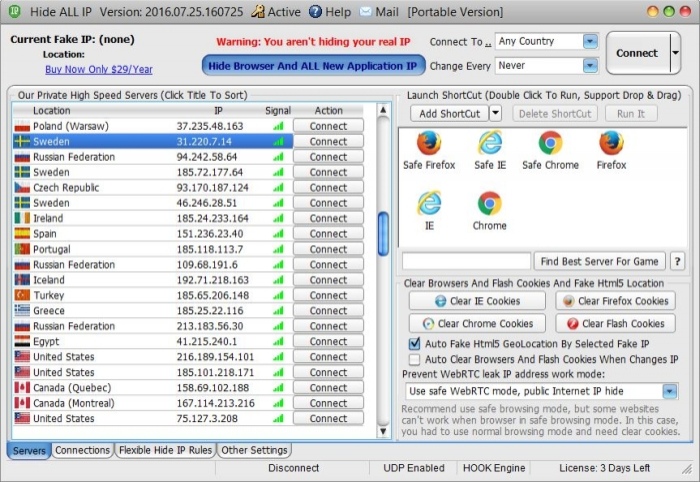Viewport: 700px width, 482px height.
Task: Click the Clear Flash Cookies button
Action: click(615, 324)
